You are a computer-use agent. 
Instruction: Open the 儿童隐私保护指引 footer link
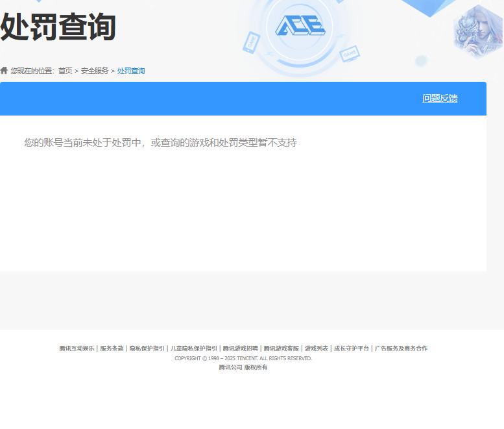(194, 349)
